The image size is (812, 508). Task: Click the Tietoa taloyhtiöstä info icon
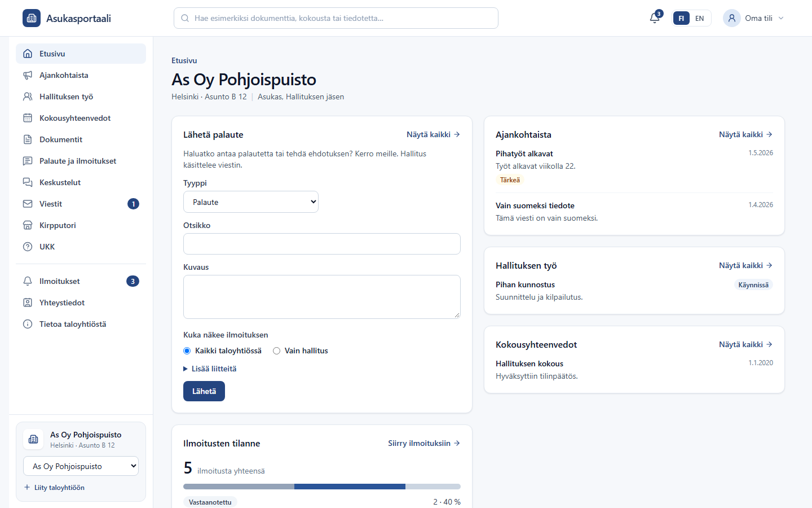click(x=28, y=324)
